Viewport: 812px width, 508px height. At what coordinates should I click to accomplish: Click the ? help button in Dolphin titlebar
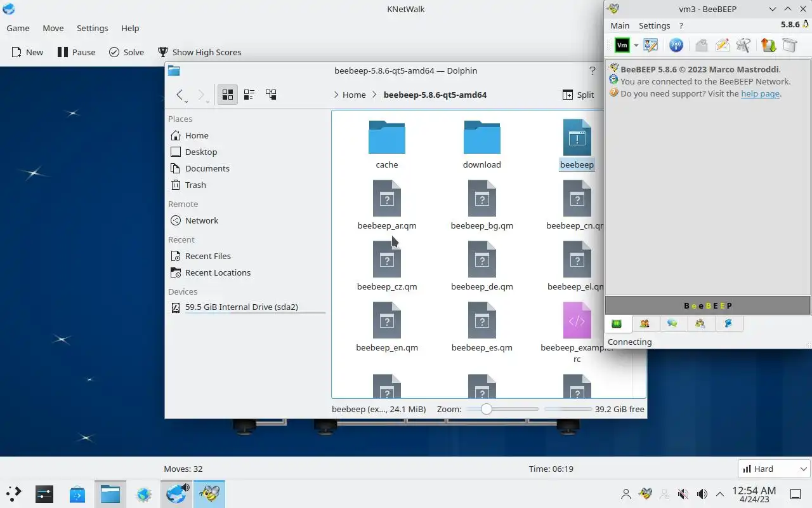[593, 70]
